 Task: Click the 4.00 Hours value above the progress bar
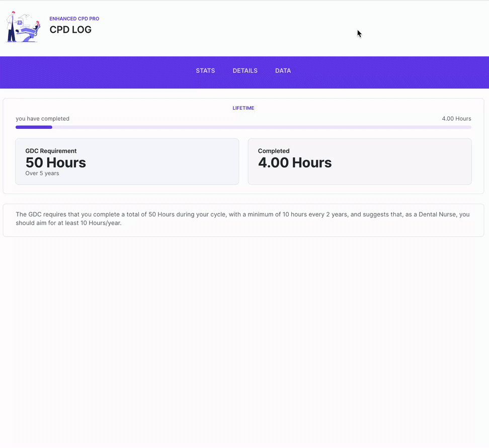click(456, 119)
